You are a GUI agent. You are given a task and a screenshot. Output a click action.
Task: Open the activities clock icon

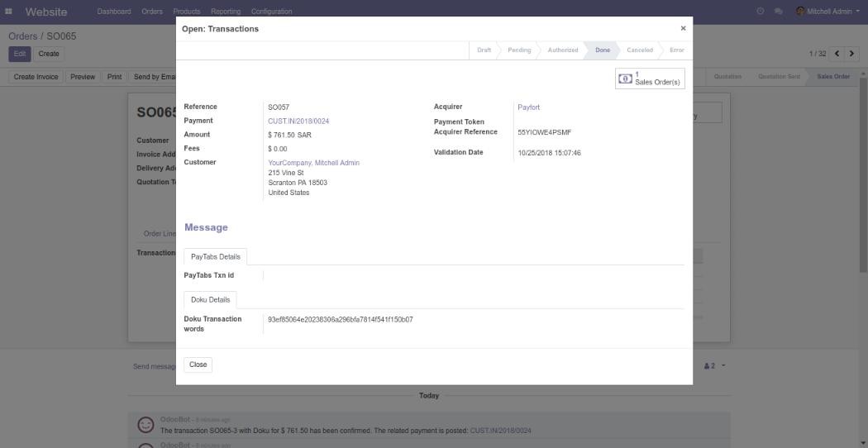point(760,11)
